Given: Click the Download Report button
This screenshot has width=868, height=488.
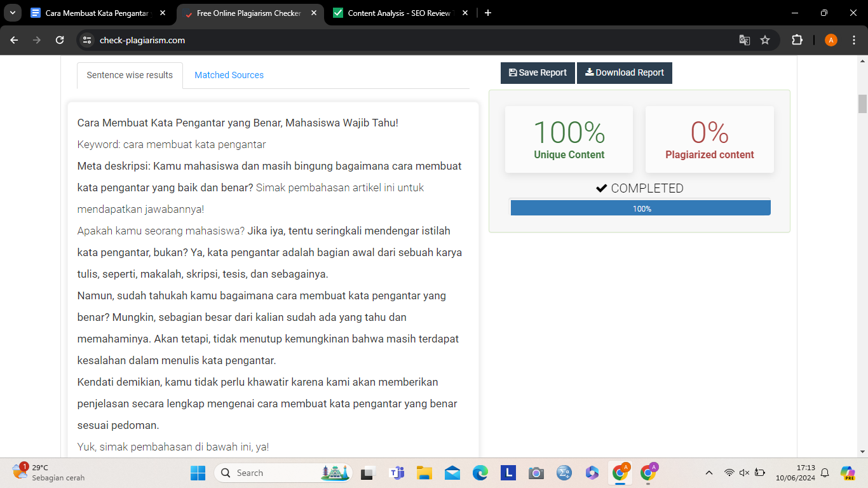Looking at the screenshot, I should point(624,72).
